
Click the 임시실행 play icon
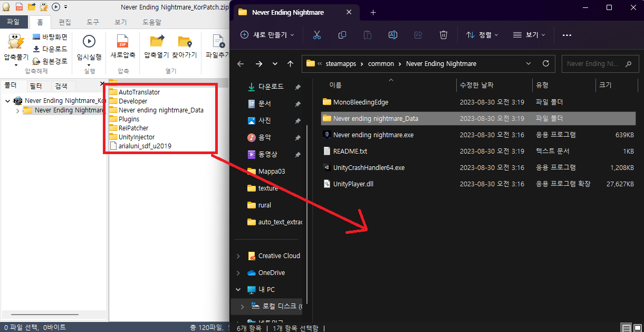pyautogui.click(x=89, y=41)
